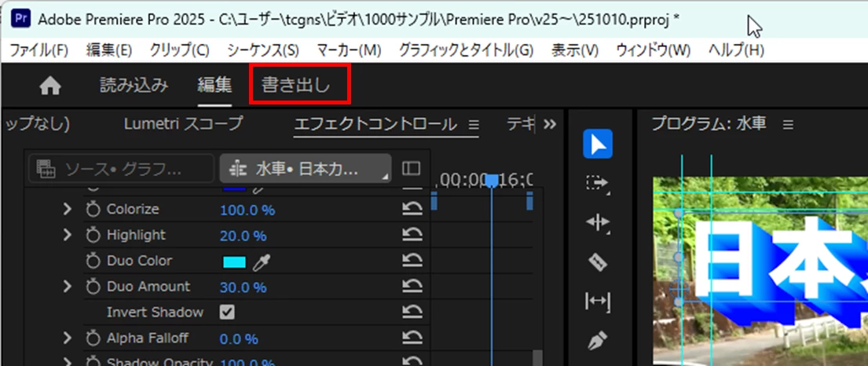Viewport: 868px width, 366px height.
Task: Expand the Duo Amount property
Action: coord(67,286)
